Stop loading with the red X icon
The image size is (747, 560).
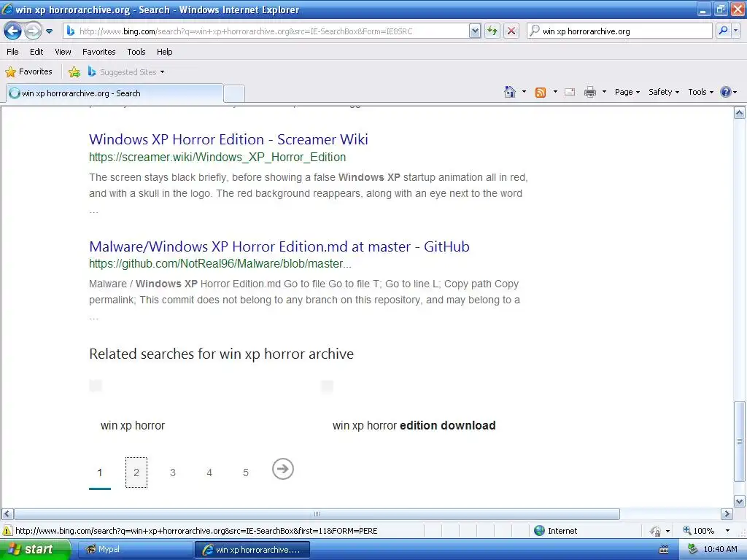point(511,31)
